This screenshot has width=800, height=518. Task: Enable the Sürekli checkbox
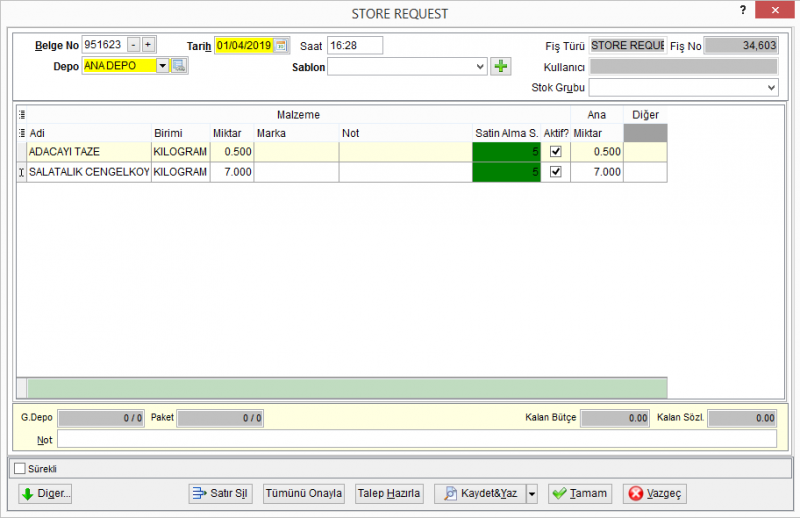point(20,468)
